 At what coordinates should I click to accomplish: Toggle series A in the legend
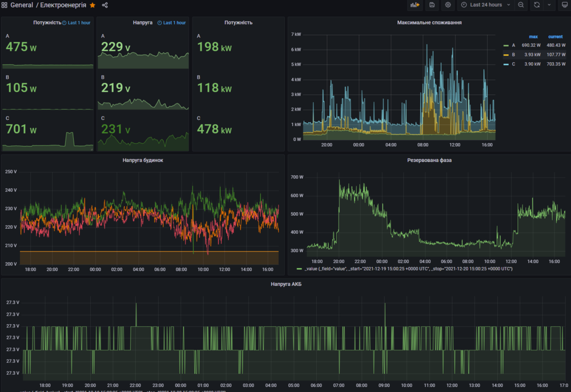click(513, 45)
